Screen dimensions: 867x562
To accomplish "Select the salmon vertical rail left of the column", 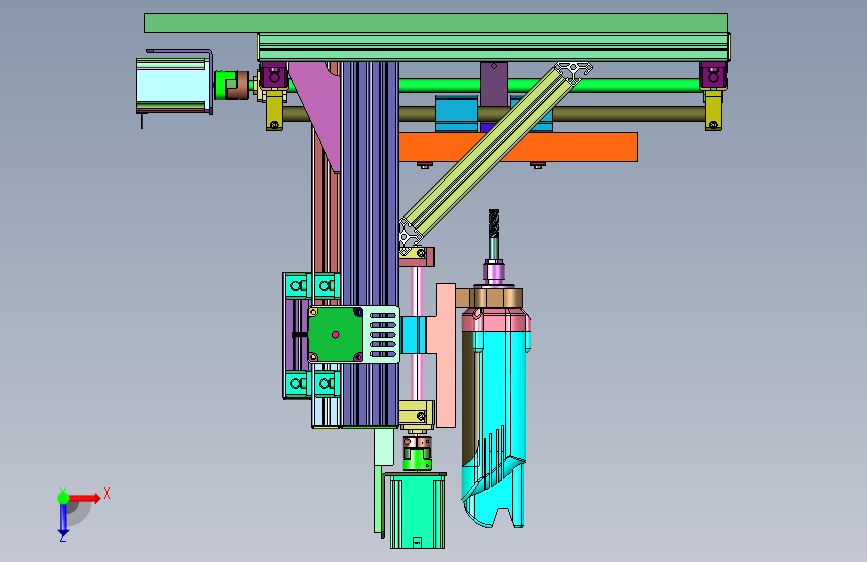I will pos(326,221).
